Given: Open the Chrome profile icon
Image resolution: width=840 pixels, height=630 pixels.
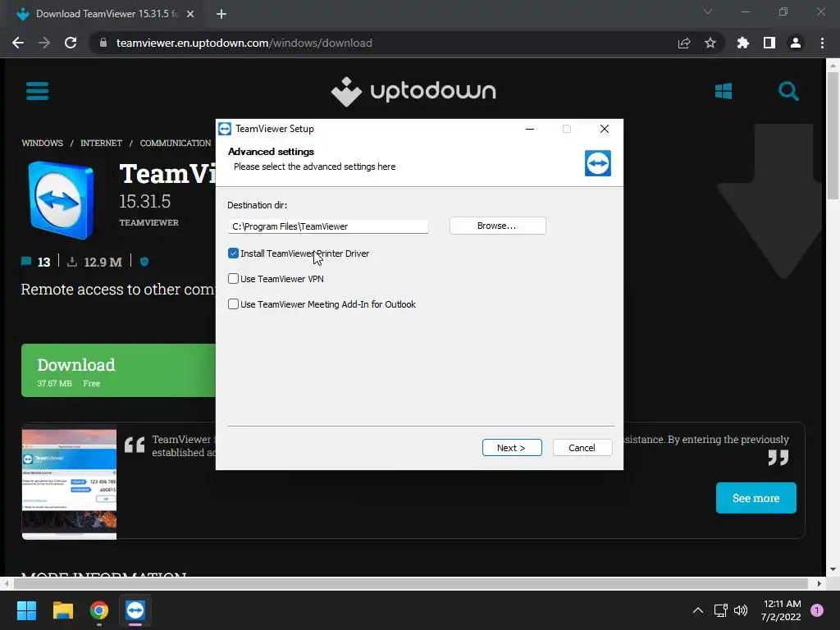Looking at the screenshot, I should pyautogui.click(x=796, y=43).
